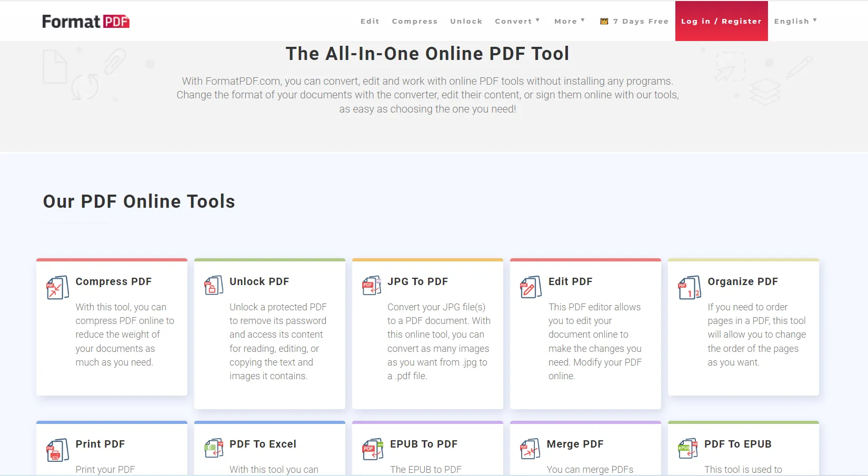Select Compress in the top navigation

(x=414, y=21)
